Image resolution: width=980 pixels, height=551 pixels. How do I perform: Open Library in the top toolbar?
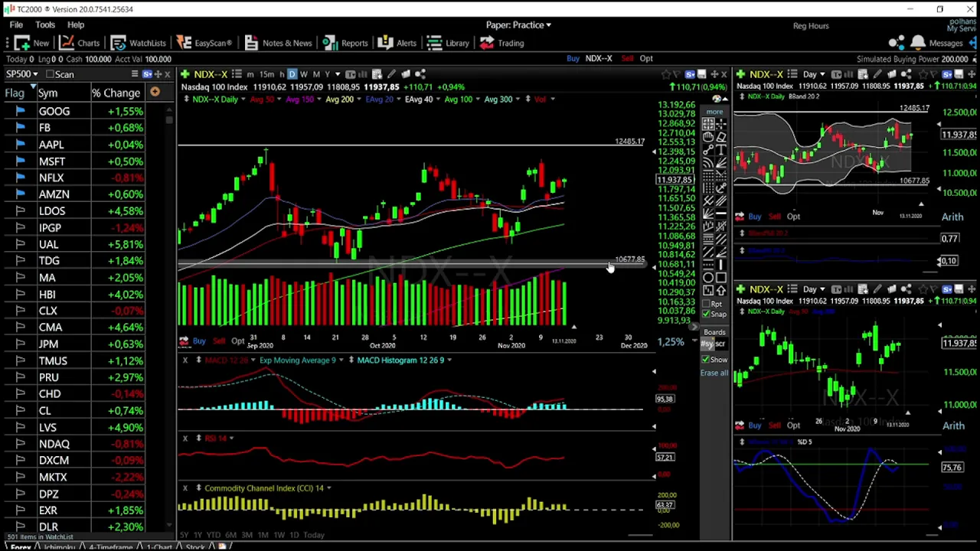448,43
